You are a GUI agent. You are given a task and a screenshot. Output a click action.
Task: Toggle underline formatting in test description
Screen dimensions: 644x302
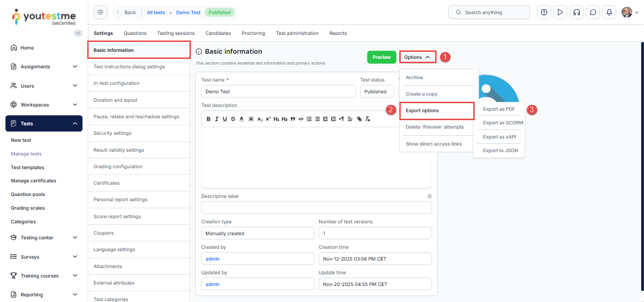click(x=225, y=119)
